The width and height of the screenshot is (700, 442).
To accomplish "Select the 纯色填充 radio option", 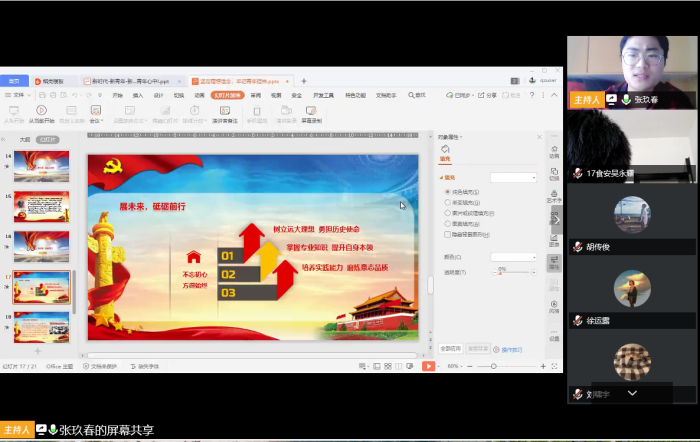I will coord(446,191).
